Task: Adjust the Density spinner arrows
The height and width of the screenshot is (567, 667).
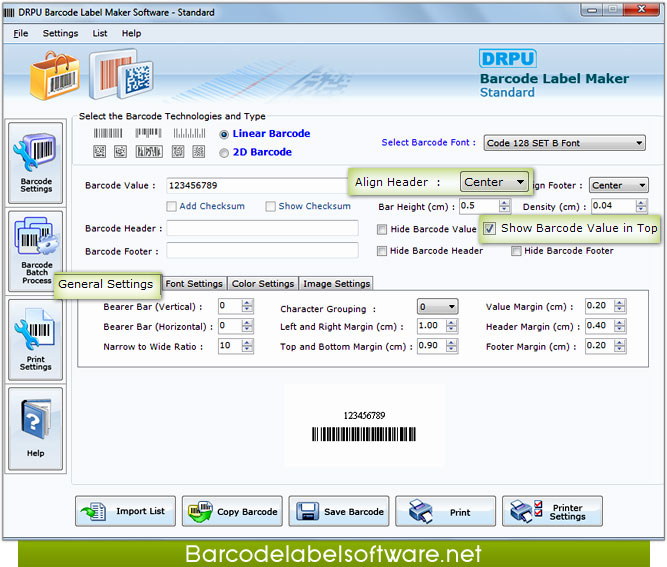Action: (641, 206)
